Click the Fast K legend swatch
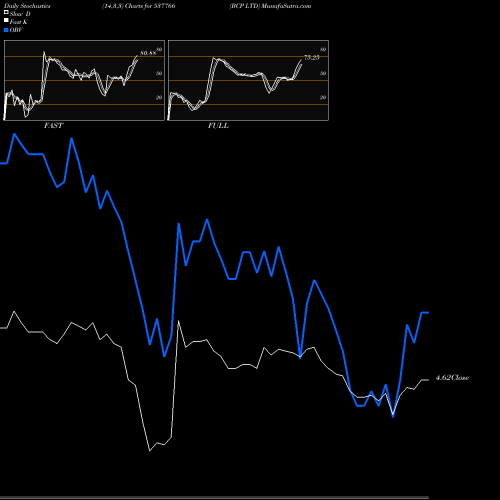The height and width of the screenshot is (500, 500). [6, 21]
